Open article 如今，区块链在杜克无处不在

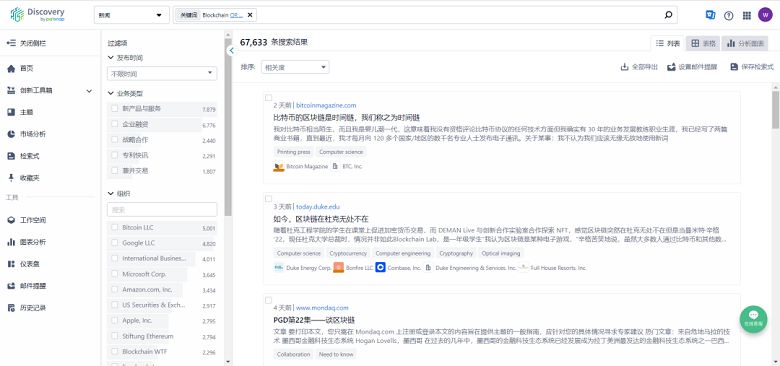click(320, 219)
